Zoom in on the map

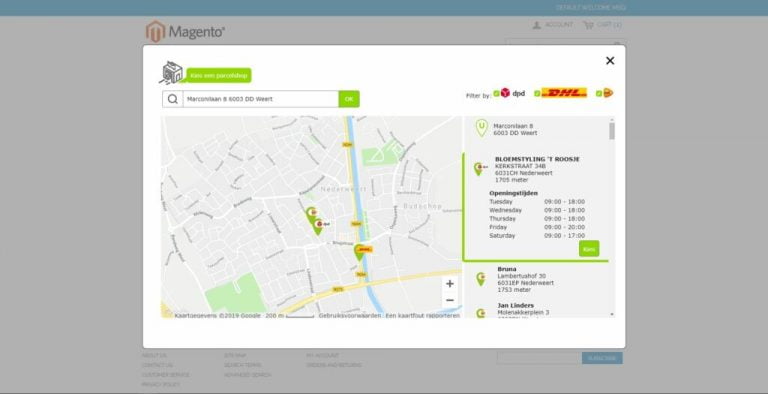450,284
